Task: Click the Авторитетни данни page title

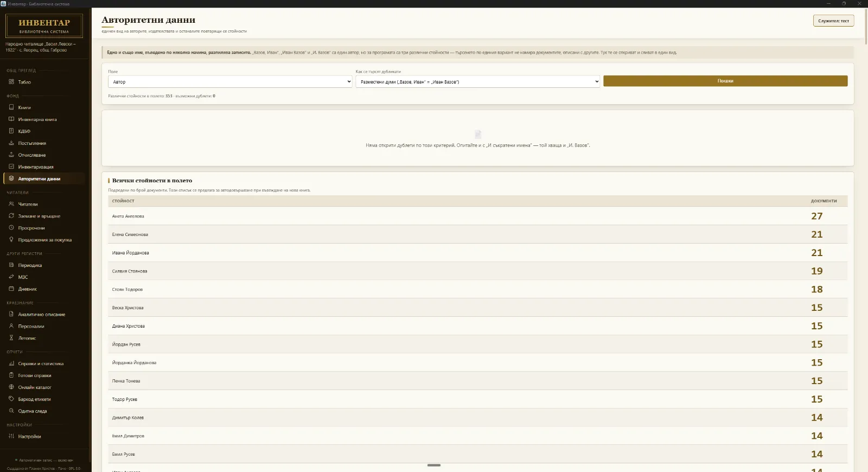Action: pyautogui.click(x=148, y=20)
